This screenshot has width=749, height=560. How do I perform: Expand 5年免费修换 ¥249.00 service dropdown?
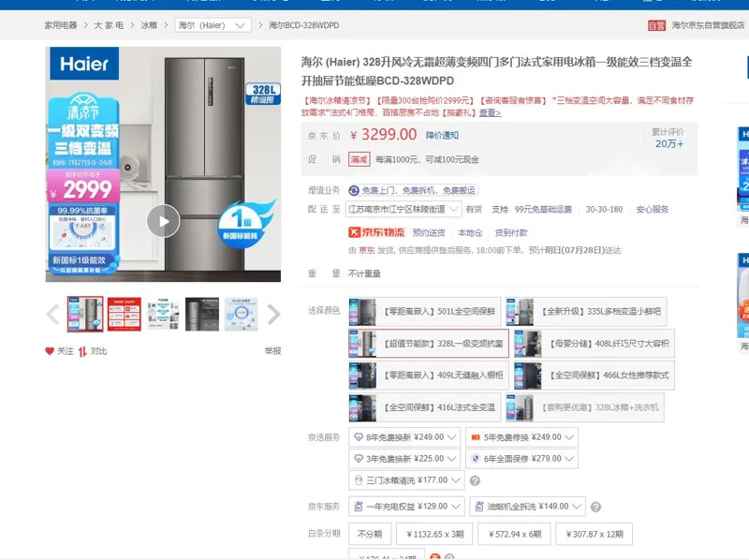[x=522, y=437]
